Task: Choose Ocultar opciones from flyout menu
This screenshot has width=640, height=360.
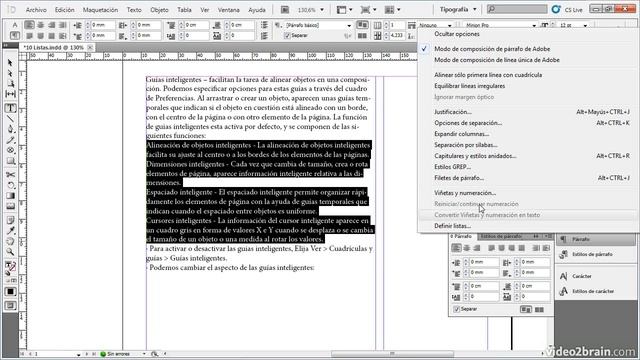Action: 457,34
